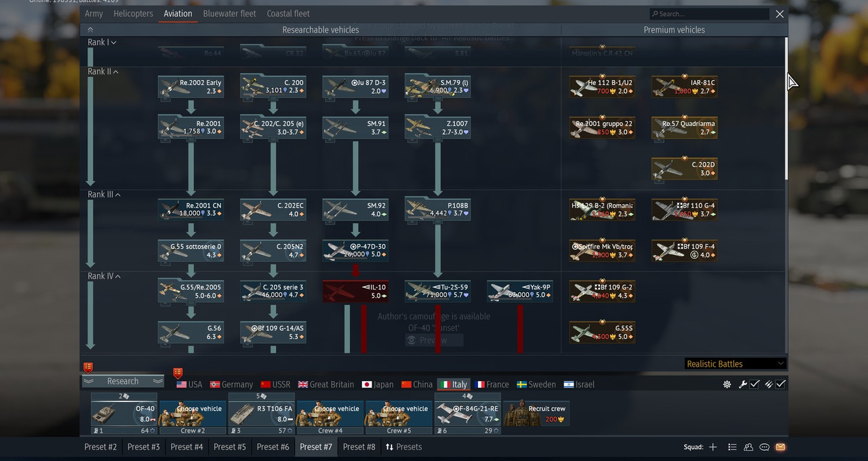
Task: Switch nation to Great Britain
Action: [326, 384]
